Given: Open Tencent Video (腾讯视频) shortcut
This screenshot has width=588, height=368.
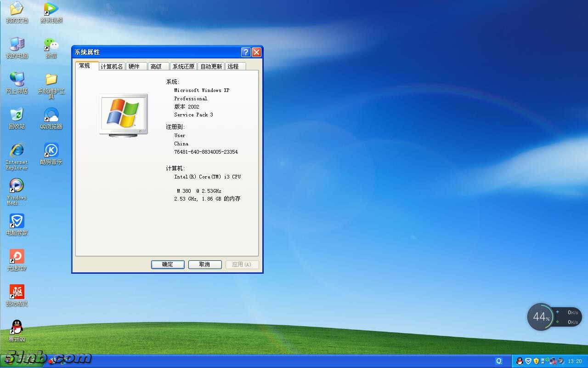Looking at the screenshot, I should [51, 10].
